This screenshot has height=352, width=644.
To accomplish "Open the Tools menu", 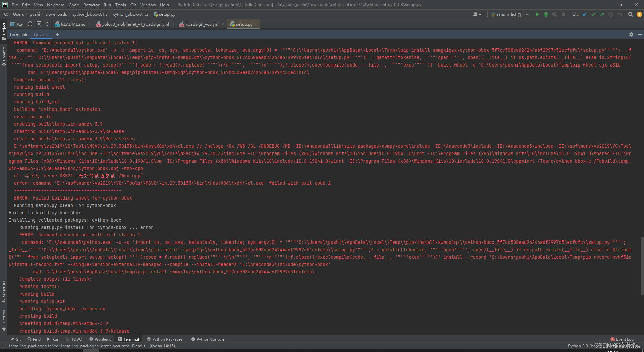I will pos(121,5).
